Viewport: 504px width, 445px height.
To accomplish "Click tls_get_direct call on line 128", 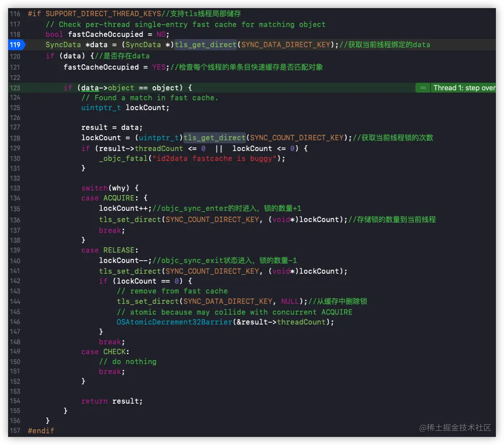I will point(214,138).
